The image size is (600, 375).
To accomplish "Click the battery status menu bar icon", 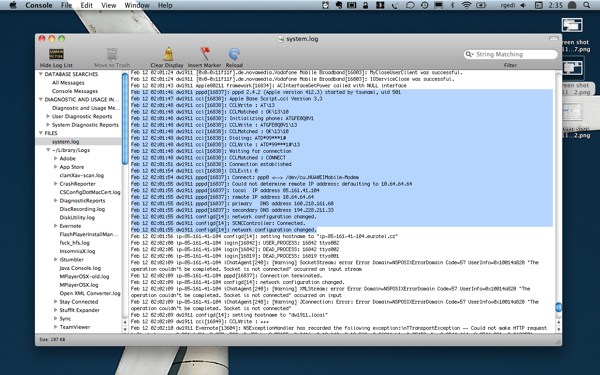I will (x=481, y=5).
